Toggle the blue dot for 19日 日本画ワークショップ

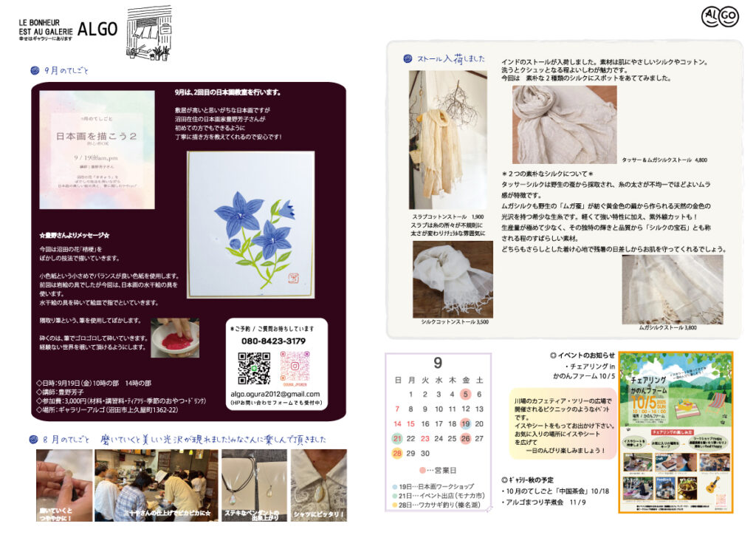[x=394, y=486]
